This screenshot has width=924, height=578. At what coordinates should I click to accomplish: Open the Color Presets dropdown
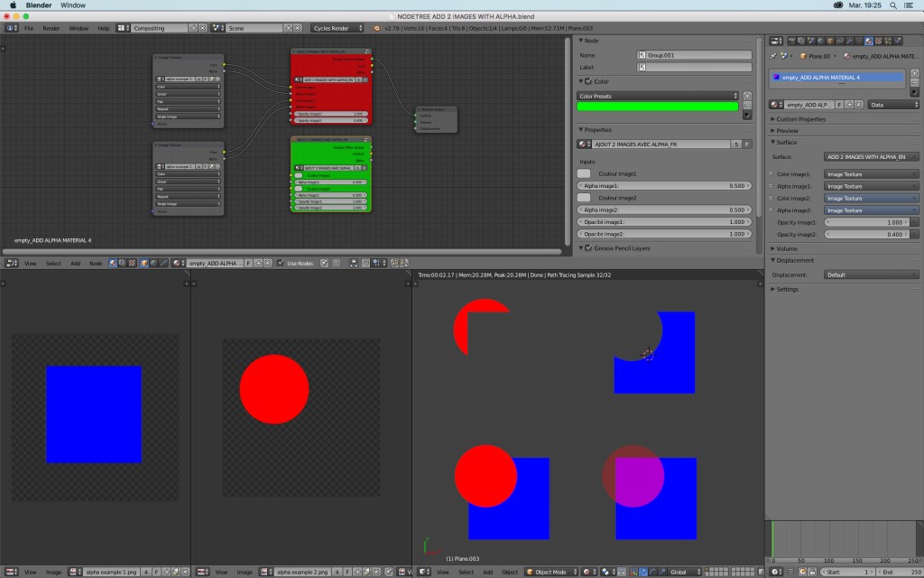pyautogui.click(x=658, y=96)
